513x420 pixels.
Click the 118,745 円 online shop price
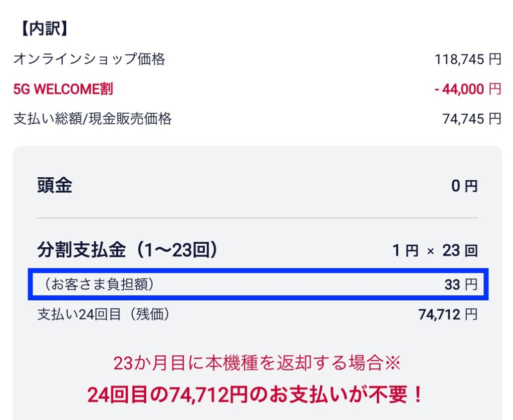(467, 60)
